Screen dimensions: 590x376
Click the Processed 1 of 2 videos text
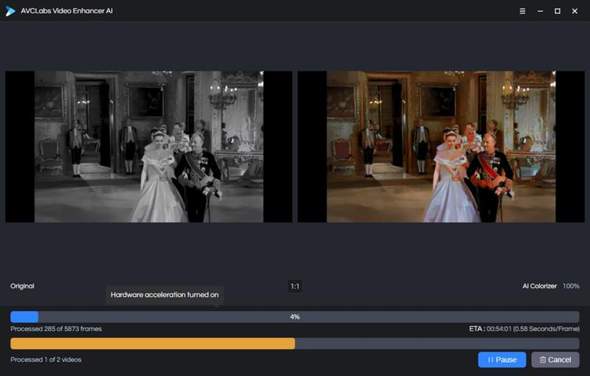click(46, 359)
